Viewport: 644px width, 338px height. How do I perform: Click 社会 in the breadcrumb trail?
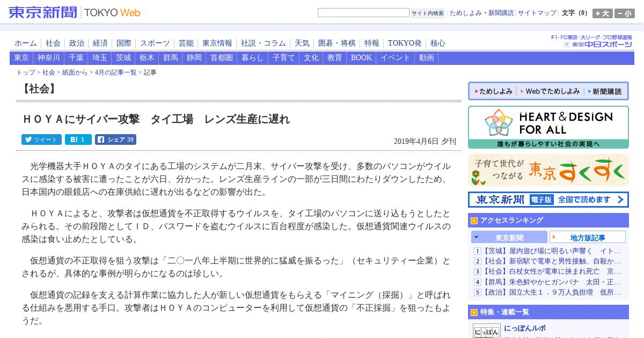49,72
